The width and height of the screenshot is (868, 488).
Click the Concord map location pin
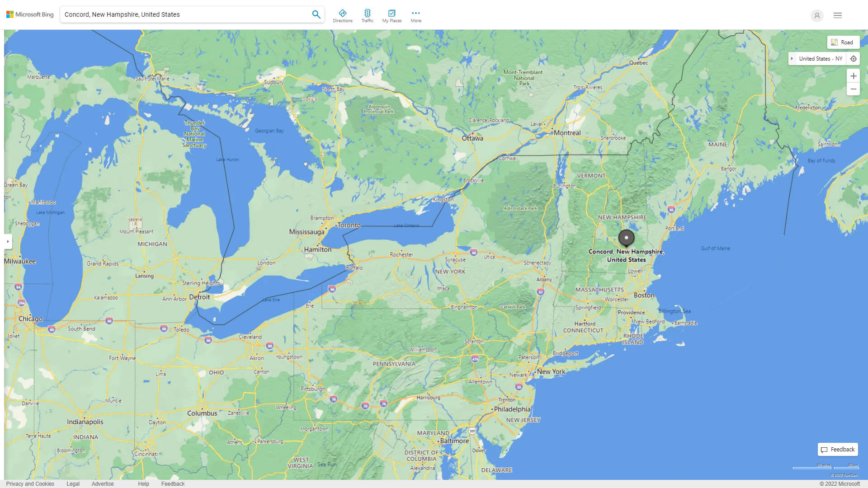pyautogui.click(x=625, y=237)
